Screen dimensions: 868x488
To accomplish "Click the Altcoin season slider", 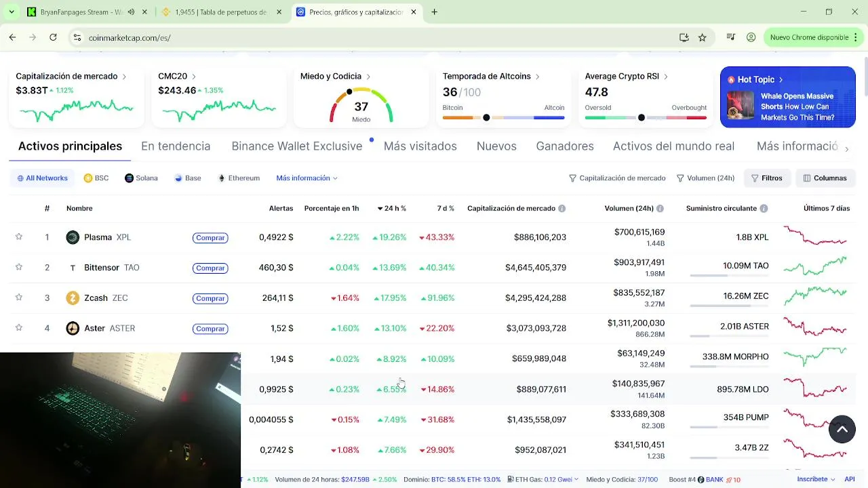I will point(503,118).
